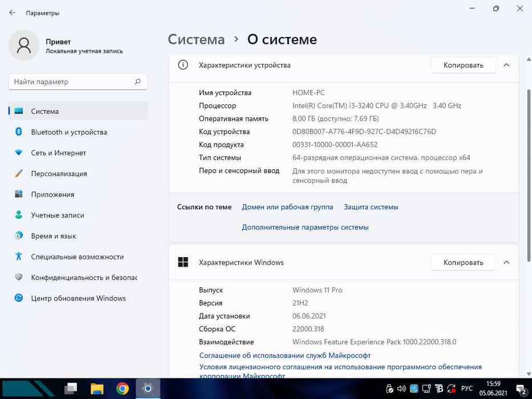
Task: Click the shield privacy icon
Action: coord(19,277)
